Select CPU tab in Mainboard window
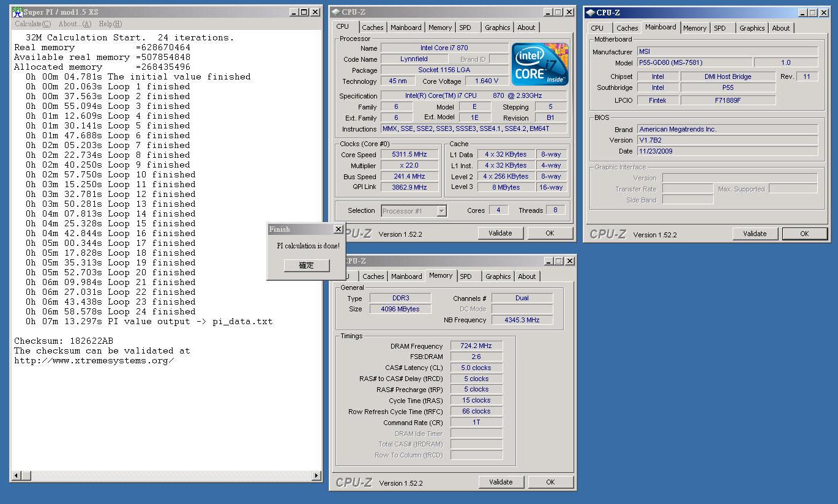The image size is (838, 504). [597, 28]
